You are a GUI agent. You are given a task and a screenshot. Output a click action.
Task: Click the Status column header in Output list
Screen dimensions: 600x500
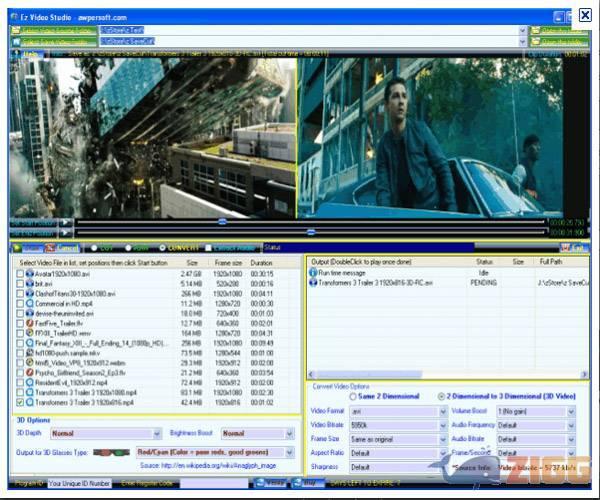click(x=484, y=262)
